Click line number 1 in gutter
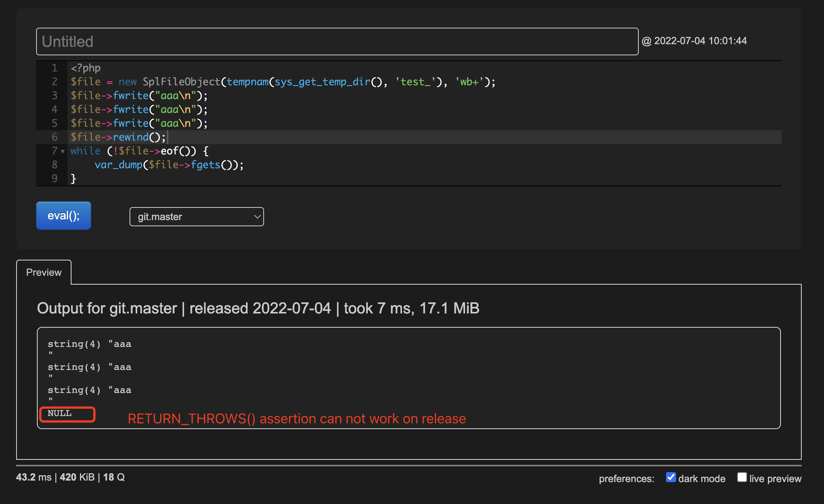This screenshot has width=824, height=504. (x=55, y=68)
